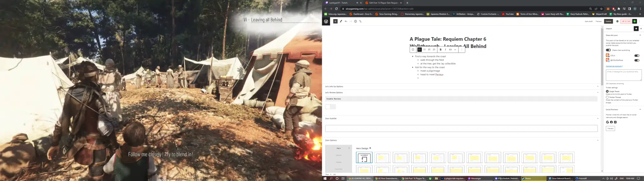
Task: Show the hidden bookmarks overflow chevron
Action: [x=640, y=14]
